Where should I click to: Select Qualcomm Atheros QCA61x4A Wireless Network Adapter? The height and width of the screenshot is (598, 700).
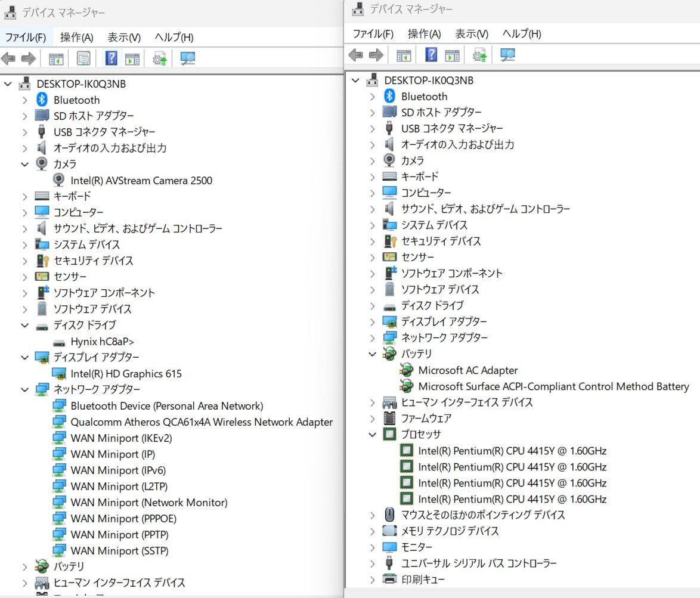point(202,422)
